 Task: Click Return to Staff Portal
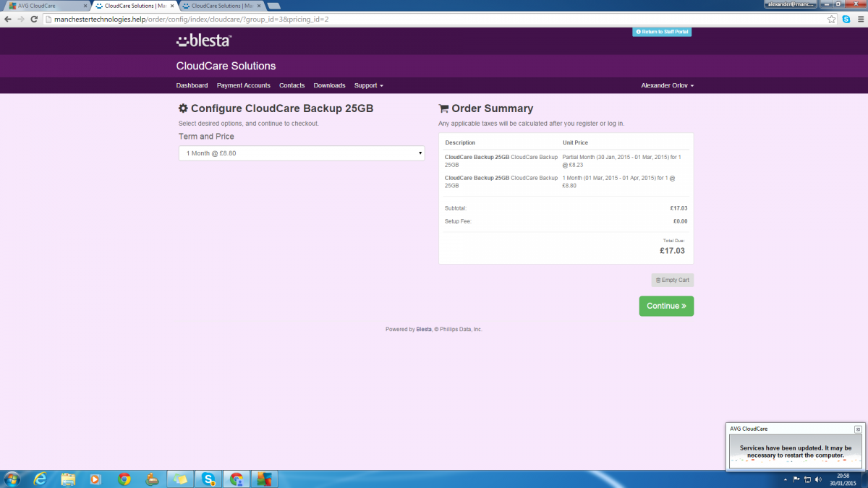click(x=662, y=32)
